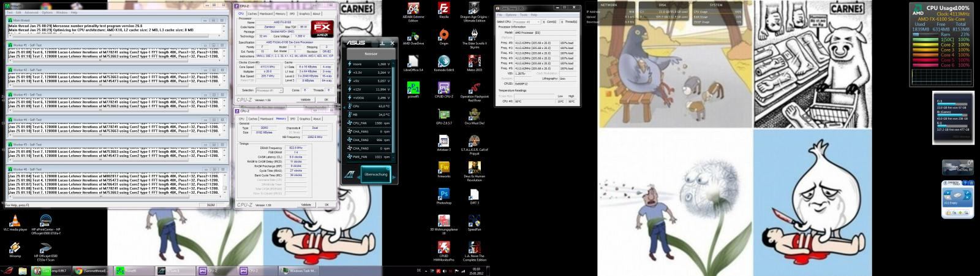Open Caches tab in top CPU-Z window
Viewport: 980px width, 276px height.
click(252, 13)
